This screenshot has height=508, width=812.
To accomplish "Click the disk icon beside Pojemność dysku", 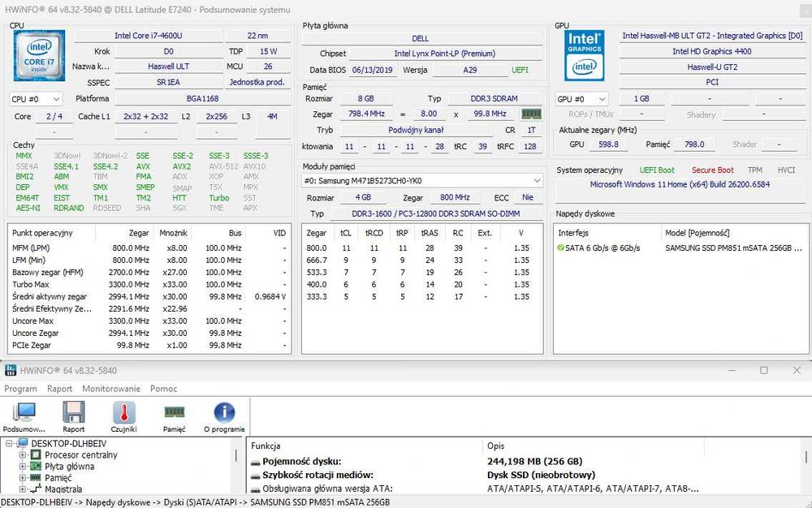I will pos(255,462).
